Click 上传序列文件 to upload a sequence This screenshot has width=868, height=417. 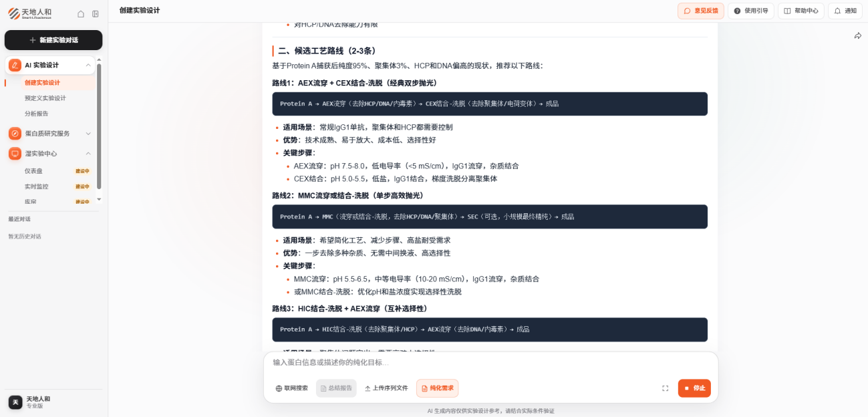pyautogui.click(x=386, y=388)
